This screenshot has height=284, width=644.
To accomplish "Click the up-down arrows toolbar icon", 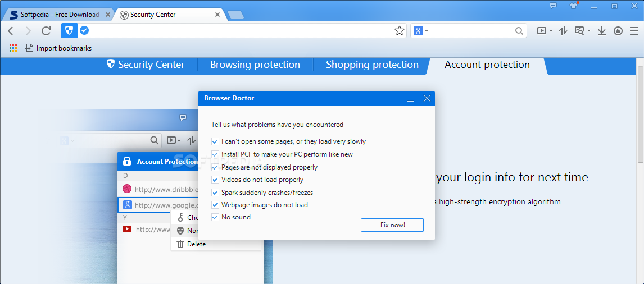I will coord(563,31).
